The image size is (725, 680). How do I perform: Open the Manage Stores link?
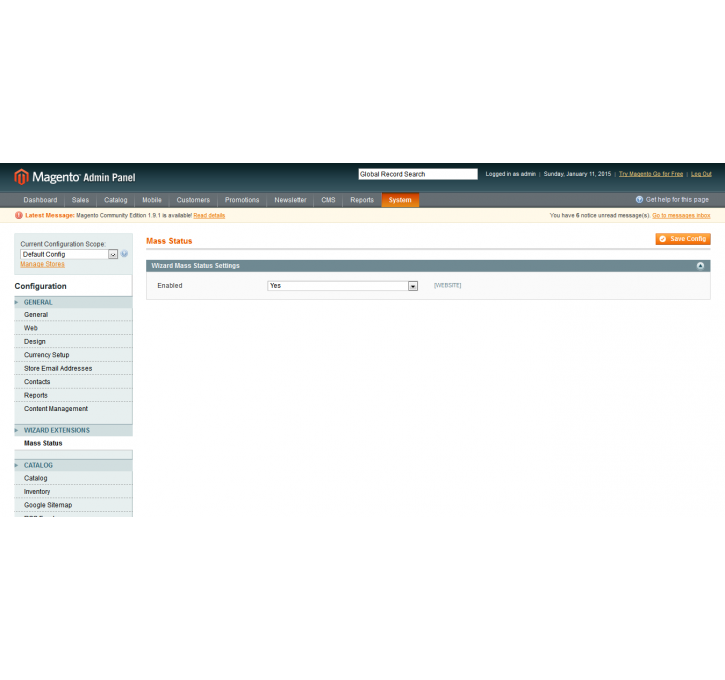click(x=43, y=264)
